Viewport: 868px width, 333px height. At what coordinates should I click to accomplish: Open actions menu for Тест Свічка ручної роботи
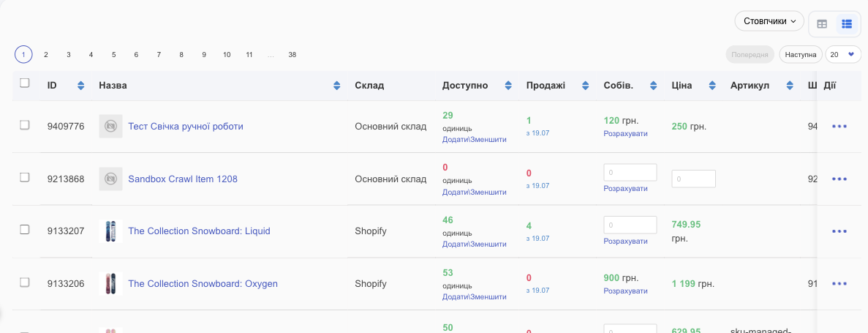(x=839, y=127)
